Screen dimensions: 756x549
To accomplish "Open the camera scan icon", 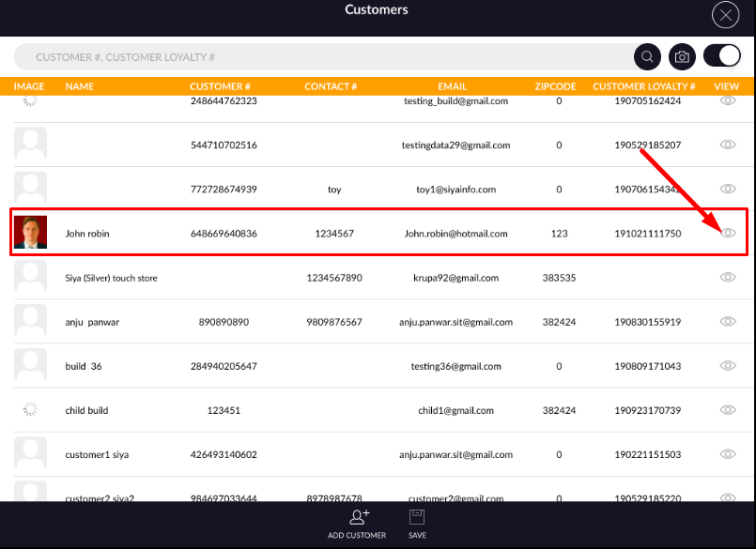I will click(683, 57).
